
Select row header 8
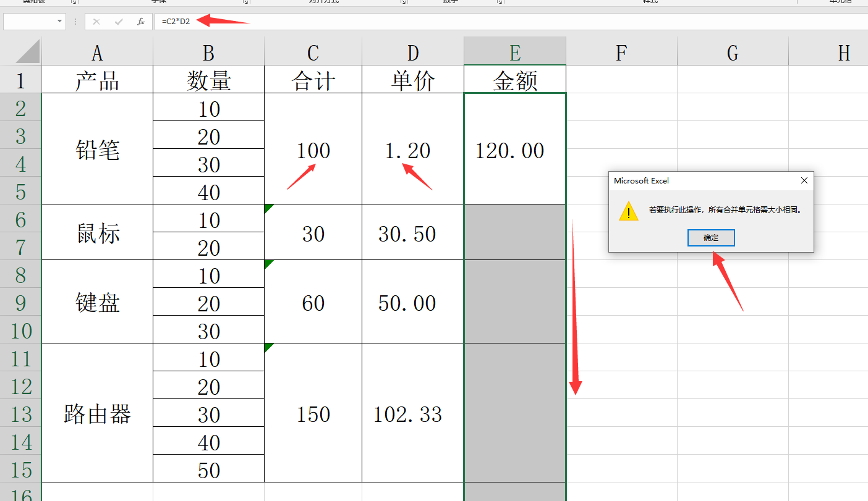[x=20, y=274]
